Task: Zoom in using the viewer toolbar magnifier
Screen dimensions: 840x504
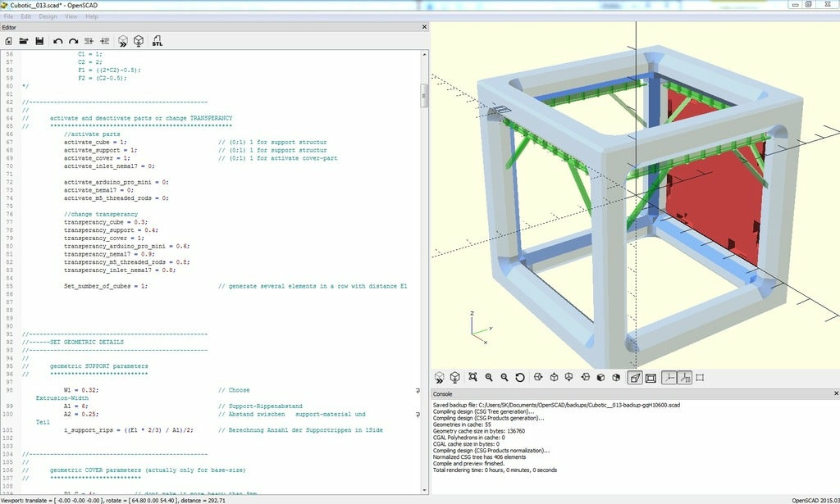Action: coord(489,378)
